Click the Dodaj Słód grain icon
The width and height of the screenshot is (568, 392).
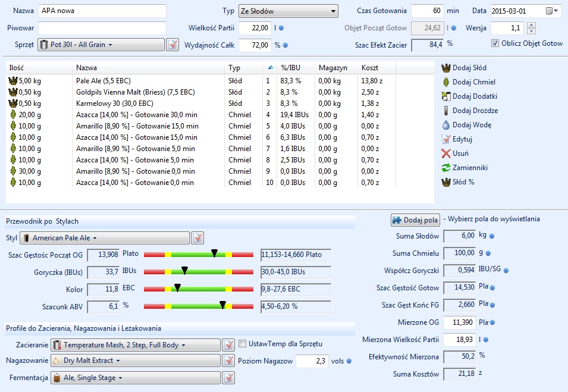[x=445, y=68]
